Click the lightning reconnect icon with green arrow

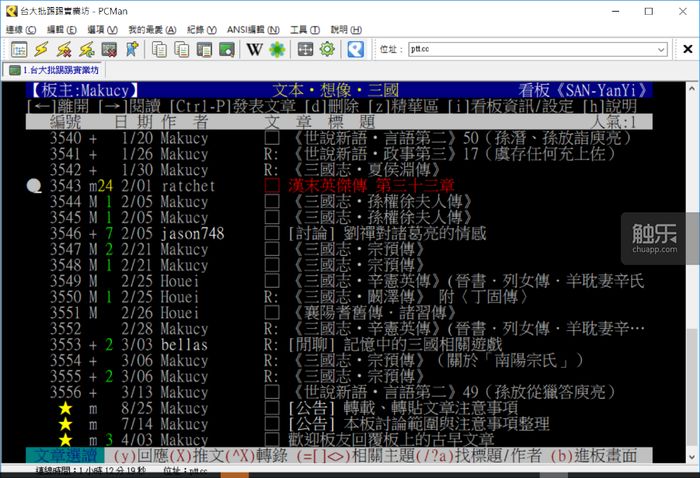86,49
